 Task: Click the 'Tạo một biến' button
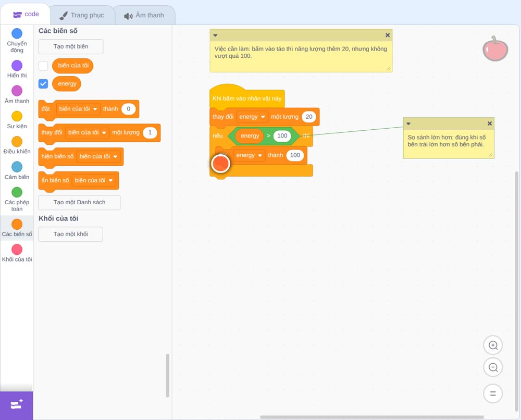click(x=71, y=46)
